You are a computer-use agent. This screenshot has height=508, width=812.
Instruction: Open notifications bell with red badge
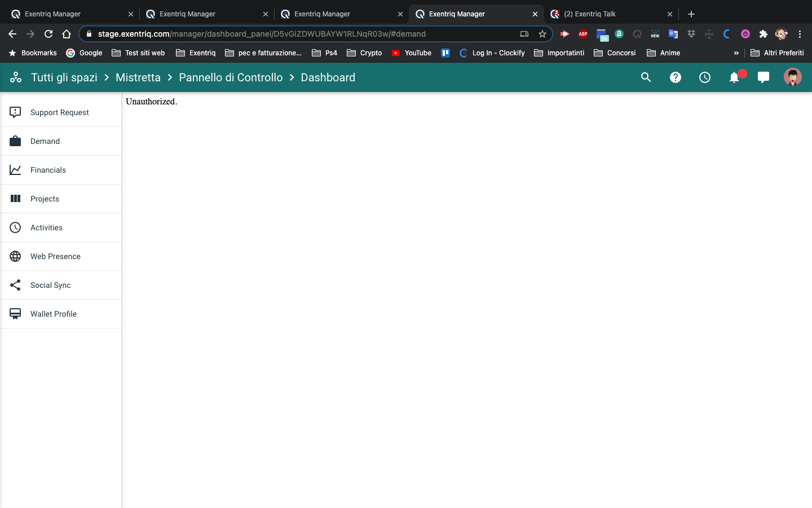[x=734, y=77]
